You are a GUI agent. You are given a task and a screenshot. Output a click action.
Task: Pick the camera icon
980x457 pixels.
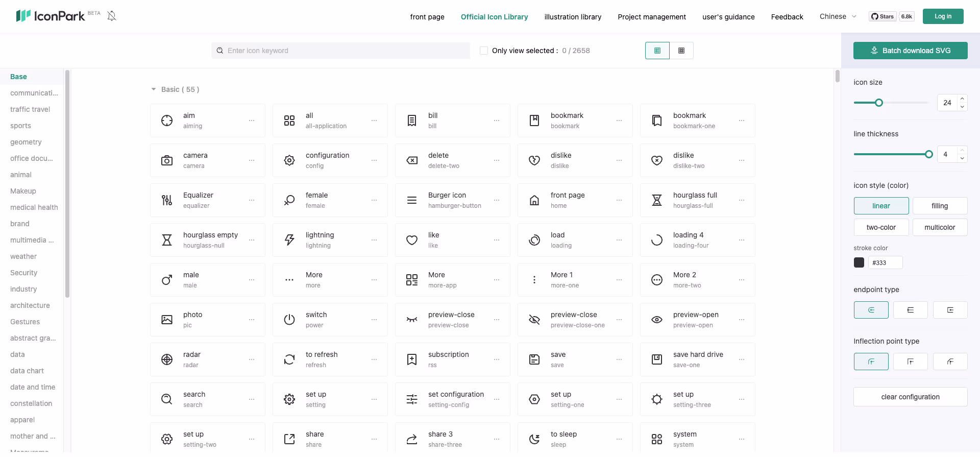pos(167,160)
